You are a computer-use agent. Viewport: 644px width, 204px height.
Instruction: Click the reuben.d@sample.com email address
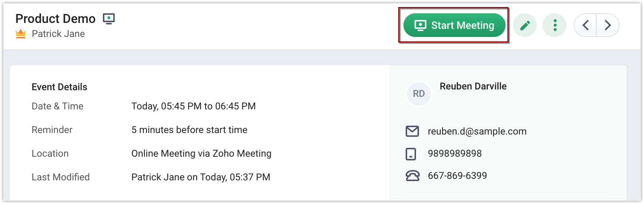[x=477, y=131]
